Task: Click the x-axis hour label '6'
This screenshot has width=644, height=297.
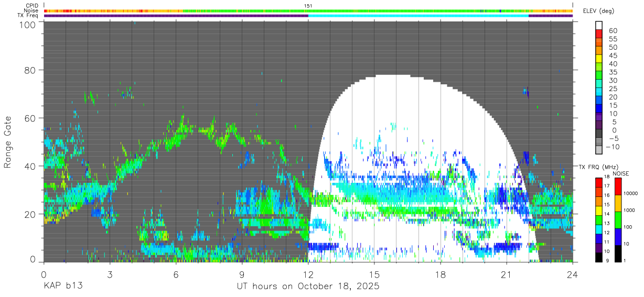Action: (176, 274)
